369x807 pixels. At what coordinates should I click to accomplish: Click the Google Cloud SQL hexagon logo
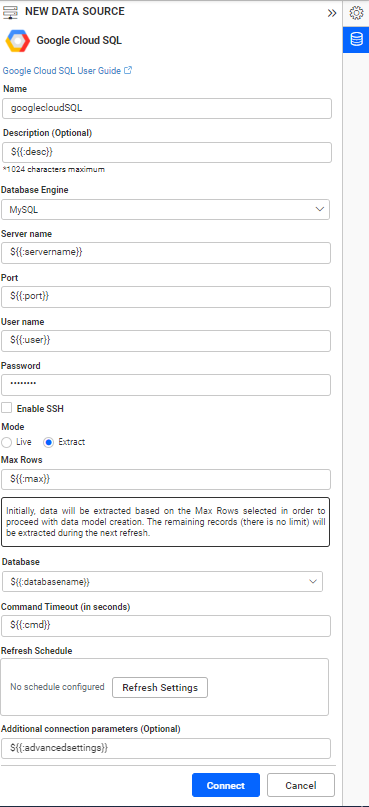[x=17, y=40]
